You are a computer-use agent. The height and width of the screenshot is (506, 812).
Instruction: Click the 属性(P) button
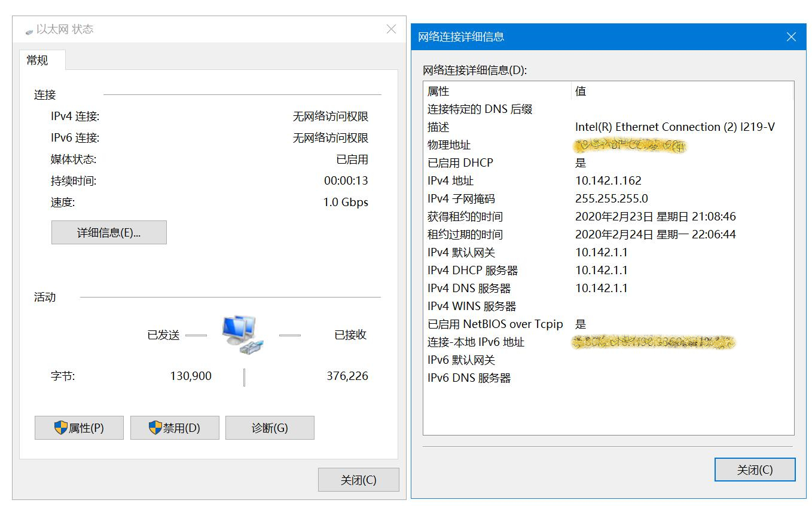(79, 427)
